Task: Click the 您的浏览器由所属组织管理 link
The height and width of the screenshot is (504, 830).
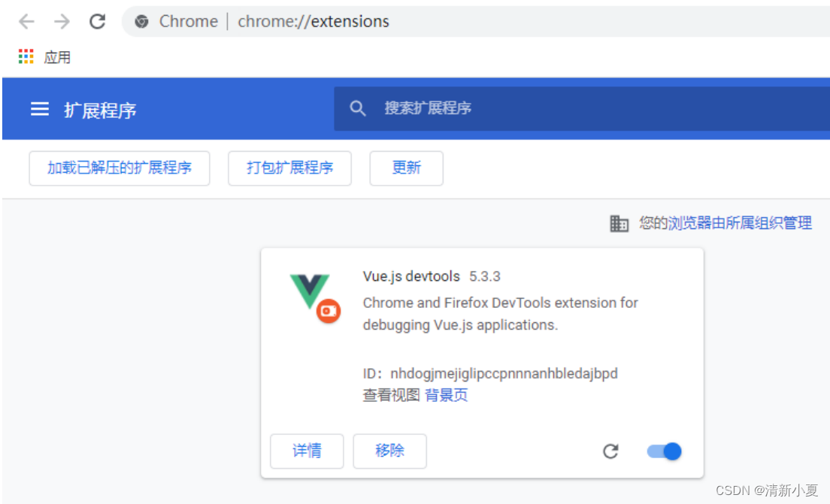Action: pyautogui.click(x=725, y=223)
